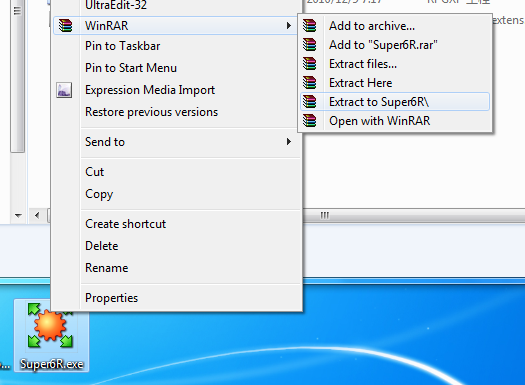
Task: Click the icon beside Add to "Super6R.rar"
Action: point(310,45)
